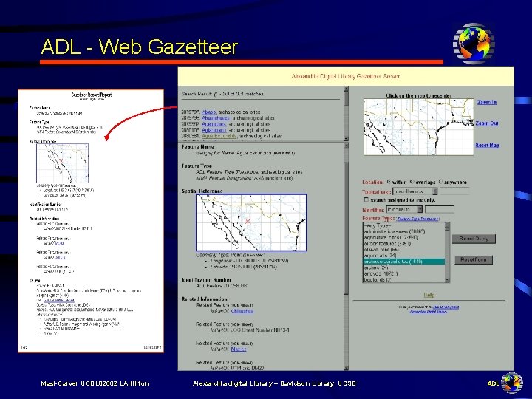Click search results pane scroll-down arrow

(346, 138)
